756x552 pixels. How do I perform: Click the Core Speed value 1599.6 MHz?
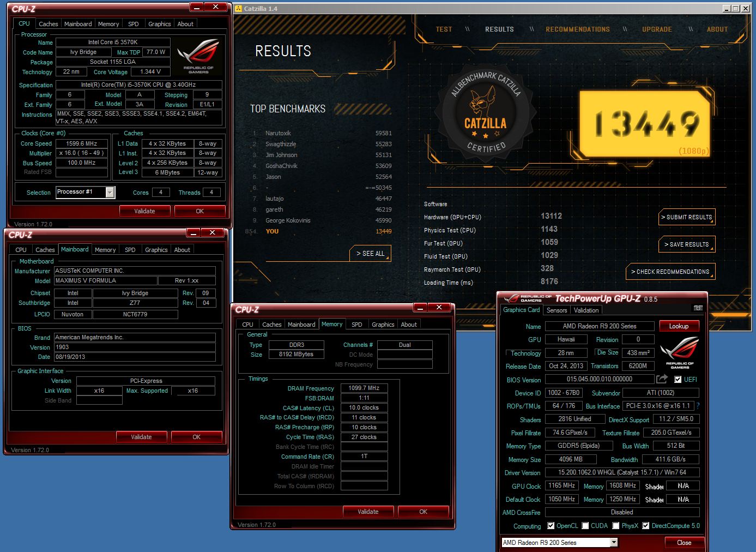coord(82,143)
